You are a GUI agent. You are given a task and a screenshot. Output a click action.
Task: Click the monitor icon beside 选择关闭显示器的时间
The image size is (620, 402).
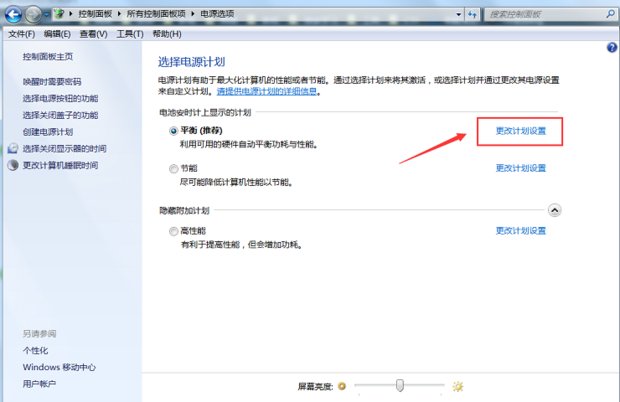(x=13, y=149)
